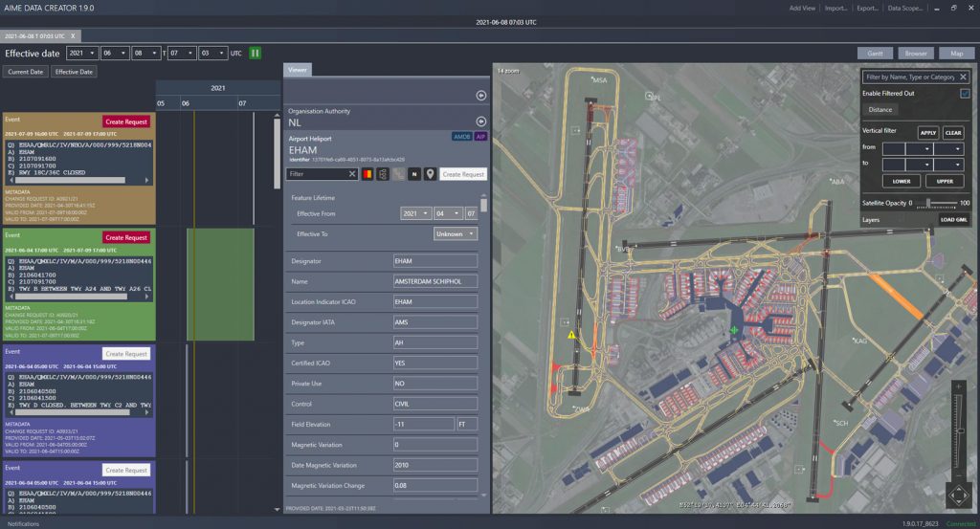The width and height of the screenshot is (980, 529).
Task: Open Effective To Unknown dropdown
Action: coord(456,234)
